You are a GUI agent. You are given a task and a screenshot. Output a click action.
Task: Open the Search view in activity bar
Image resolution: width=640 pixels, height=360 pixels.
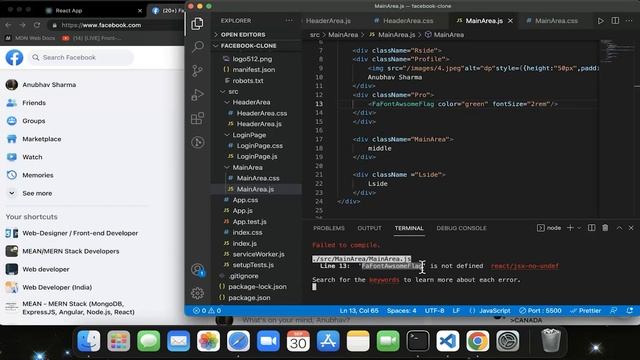[198, 47]
